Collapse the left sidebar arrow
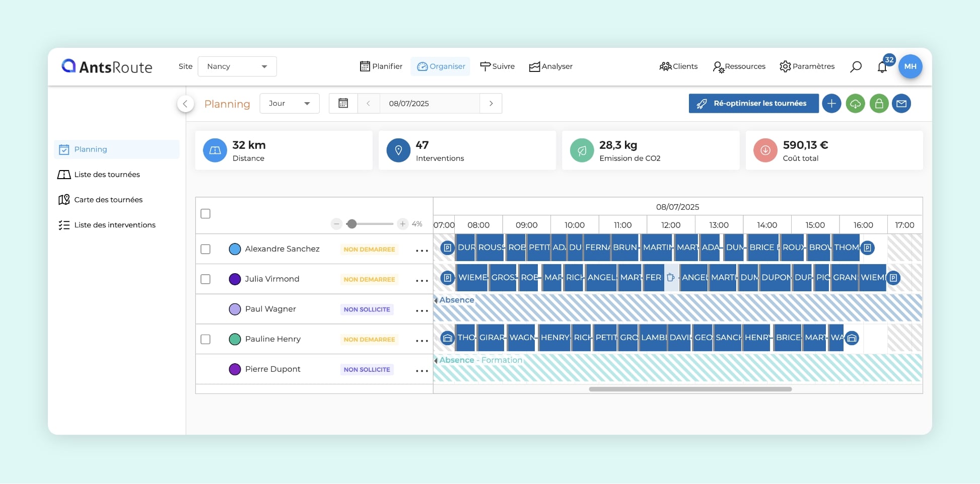This screenshot has height=484, width=980. [x=185, y=104]
